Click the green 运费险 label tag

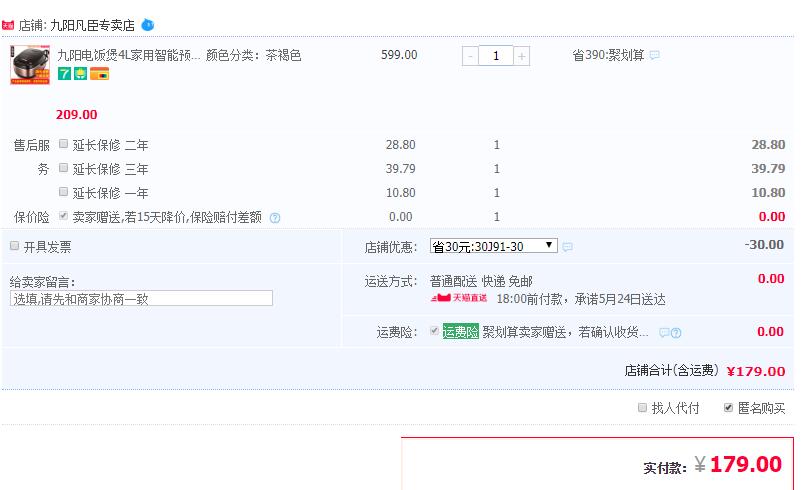tap(460, 332)
